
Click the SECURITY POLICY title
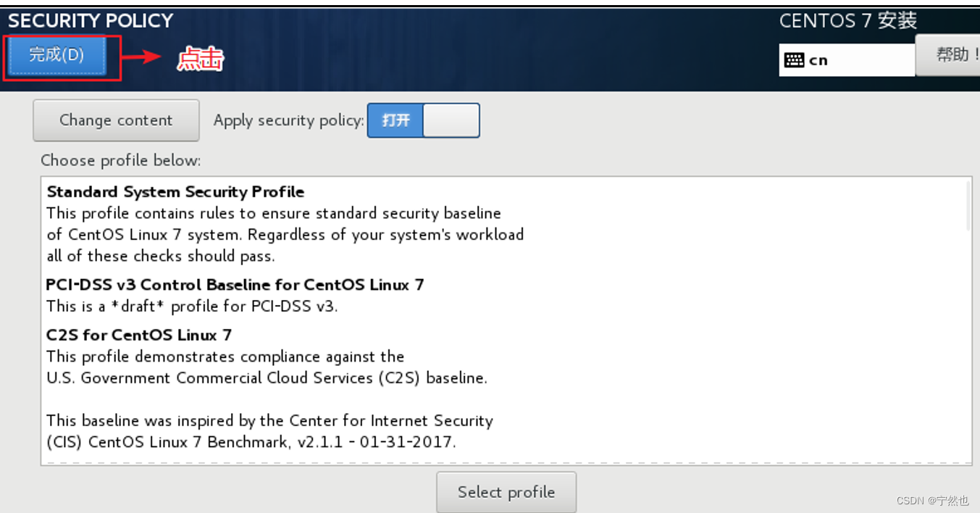91,20
